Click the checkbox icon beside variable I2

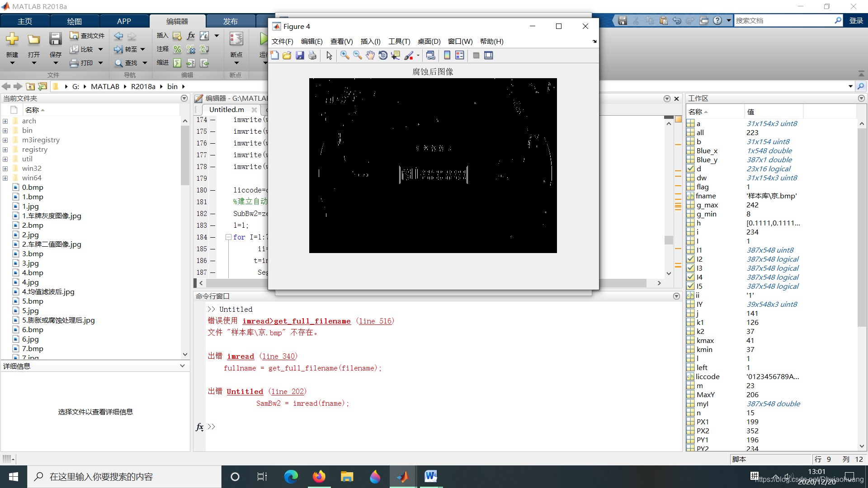(x=690, y=259)
